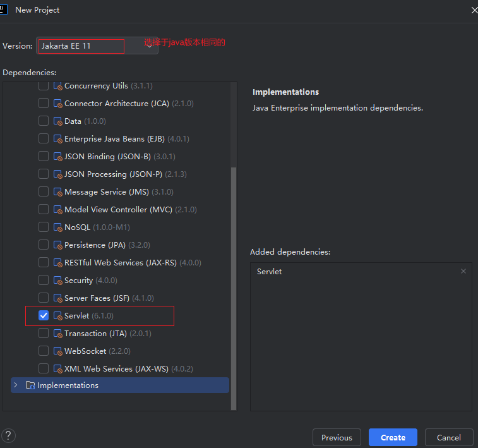Tick the Transaction (JTA) checkbox

[44, 333]
